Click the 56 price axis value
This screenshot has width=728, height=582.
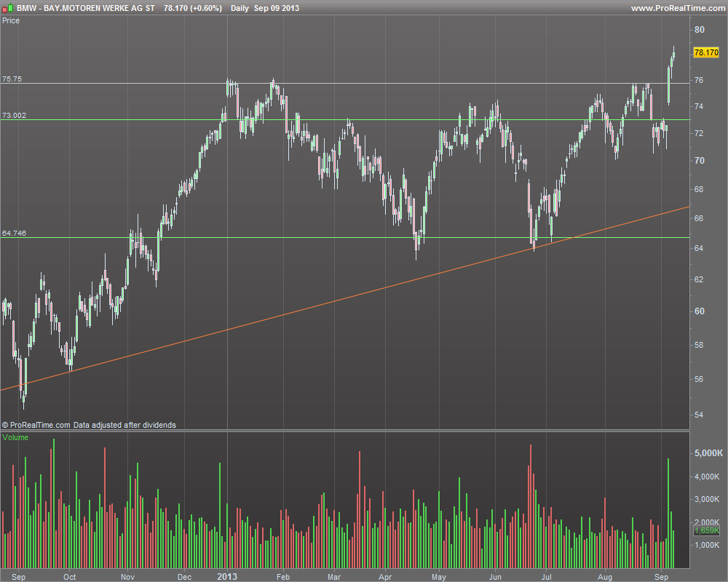click(x=699, y=379)
